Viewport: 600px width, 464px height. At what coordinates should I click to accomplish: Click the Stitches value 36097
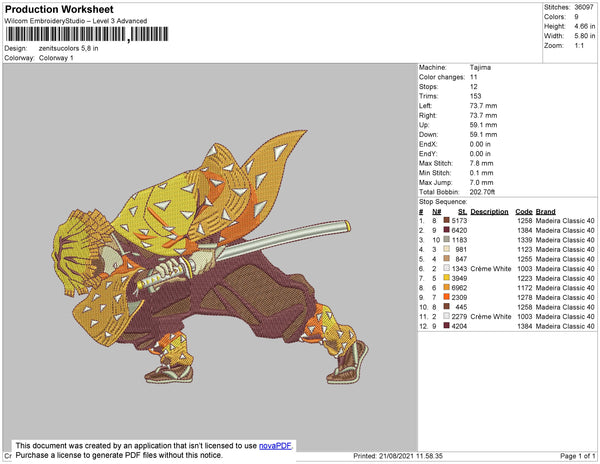[584, 7]
